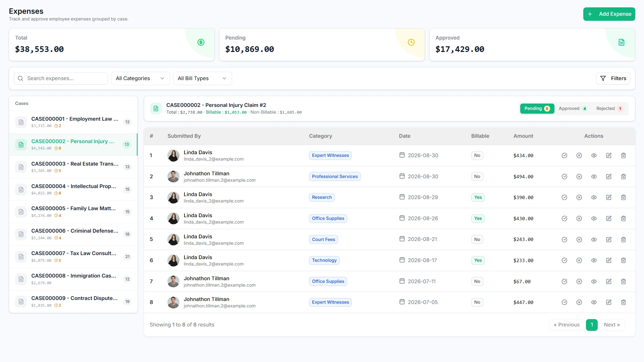Screen dimensions: 644x362
Task: Click the Court Fees category tag
Action: pyautogui.click(x=323, y=240)
